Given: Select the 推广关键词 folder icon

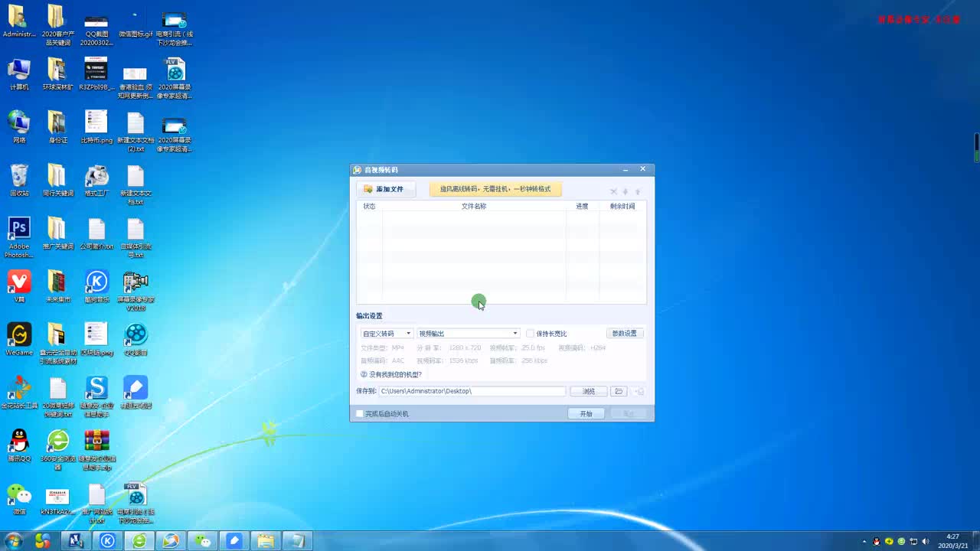Looking at the screenshot, I should (x=58, y=233).
